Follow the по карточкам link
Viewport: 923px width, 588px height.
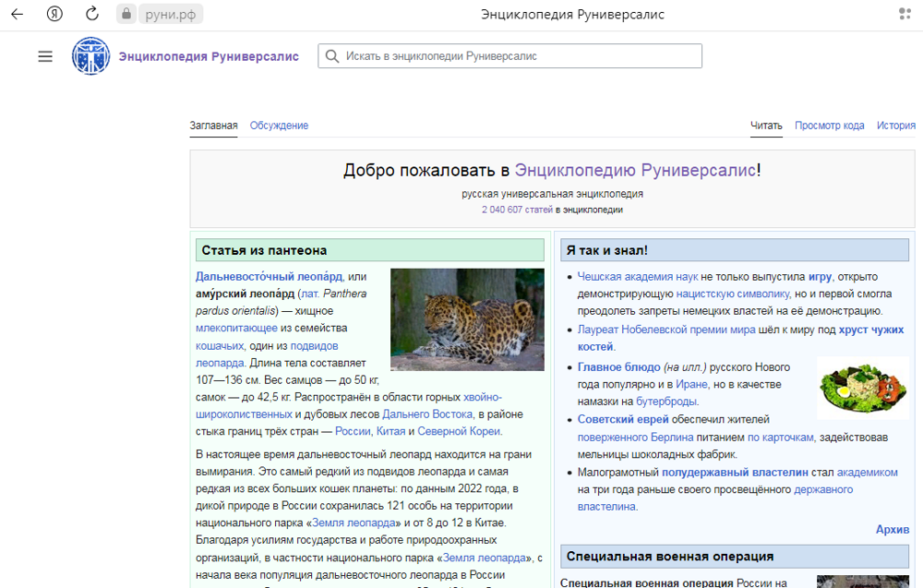(x=781, y=438)
